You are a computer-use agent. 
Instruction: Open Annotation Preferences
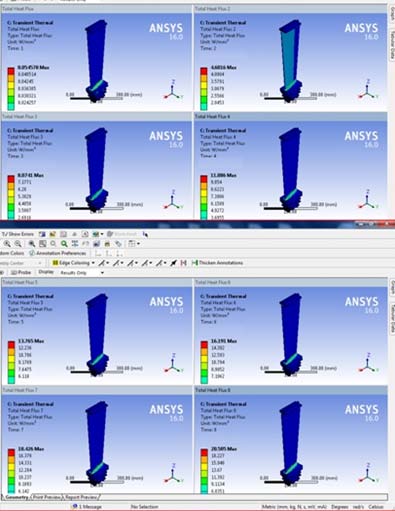pyautogui.click(x=58, y=253)
